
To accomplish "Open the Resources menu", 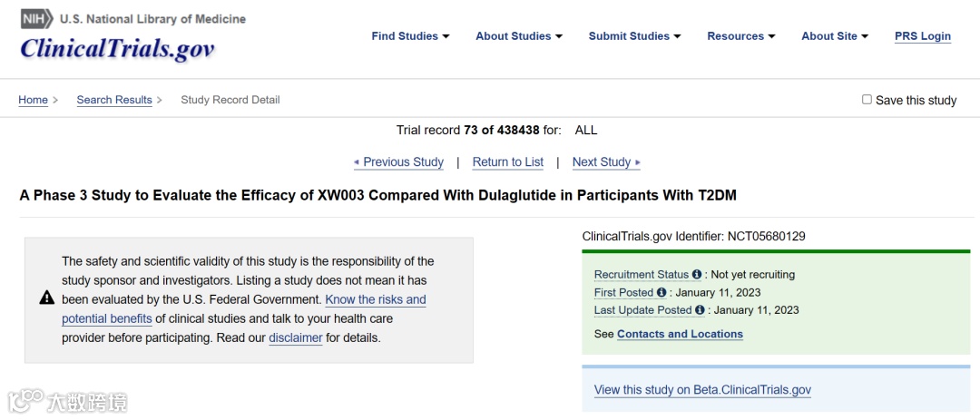I will pos(741,36).
